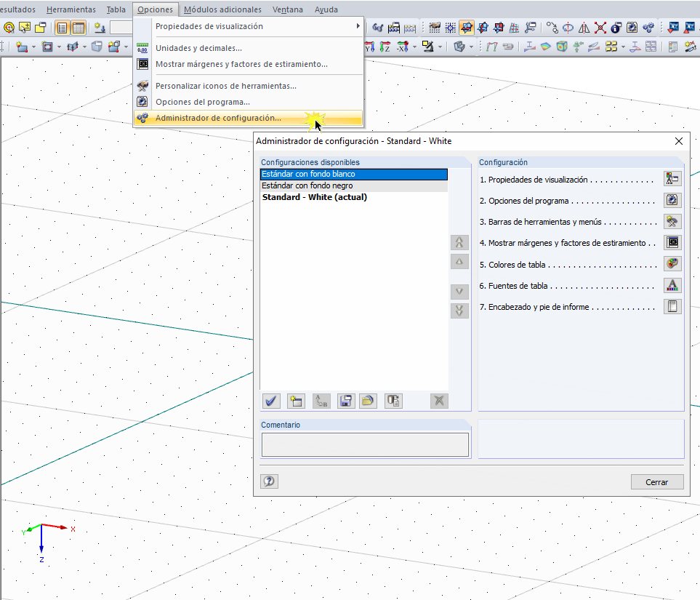Toggle view in Z direction button
The width and height of the screenshot is (700, 600).
click(385, 46)
